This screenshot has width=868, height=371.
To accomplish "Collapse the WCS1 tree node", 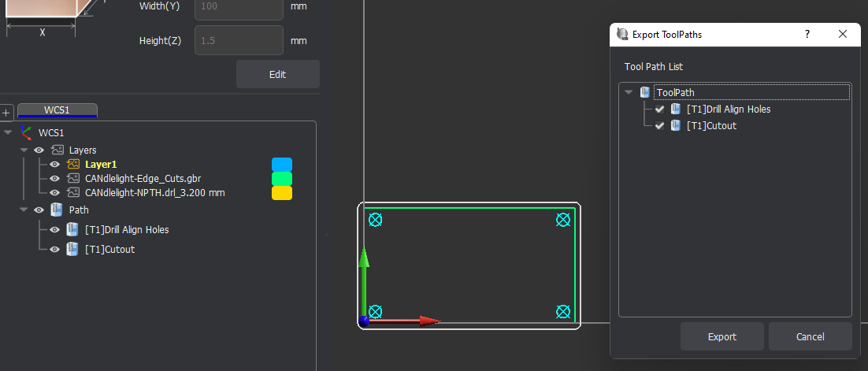I will point(8,133).
